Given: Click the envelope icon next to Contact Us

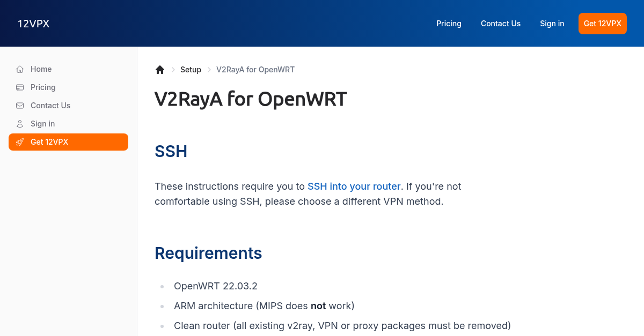Looking at the screenshot, I should (19, 106).
